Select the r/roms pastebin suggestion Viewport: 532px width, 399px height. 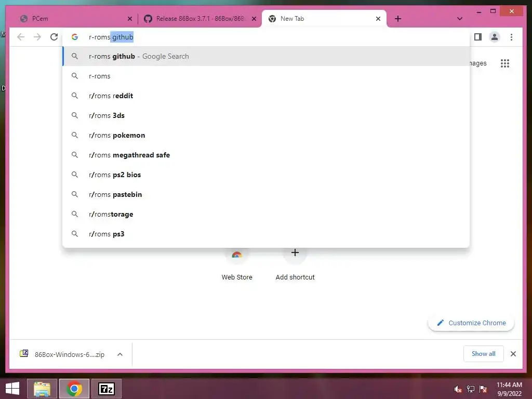click(266, 194)
